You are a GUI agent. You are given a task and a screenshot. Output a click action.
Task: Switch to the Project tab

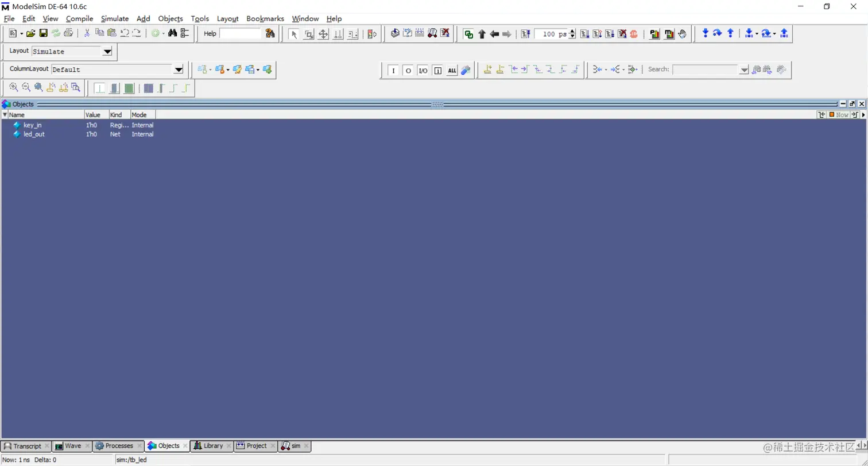[257, 446]
